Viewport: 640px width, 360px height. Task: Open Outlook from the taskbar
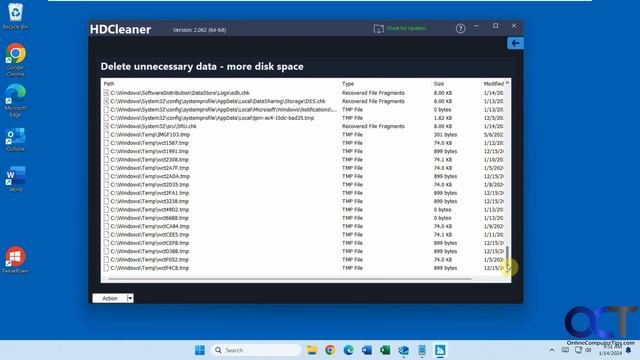coord(403,350)
